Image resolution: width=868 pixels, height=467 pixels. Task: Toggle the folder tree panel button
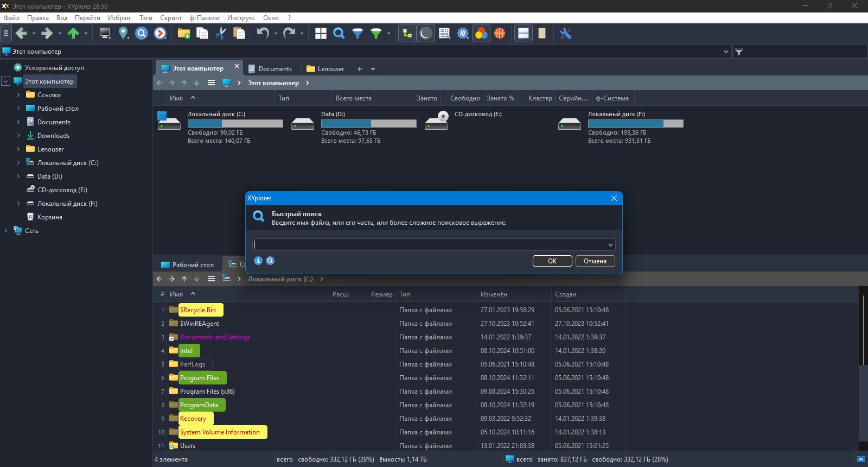tap(407, 34)
